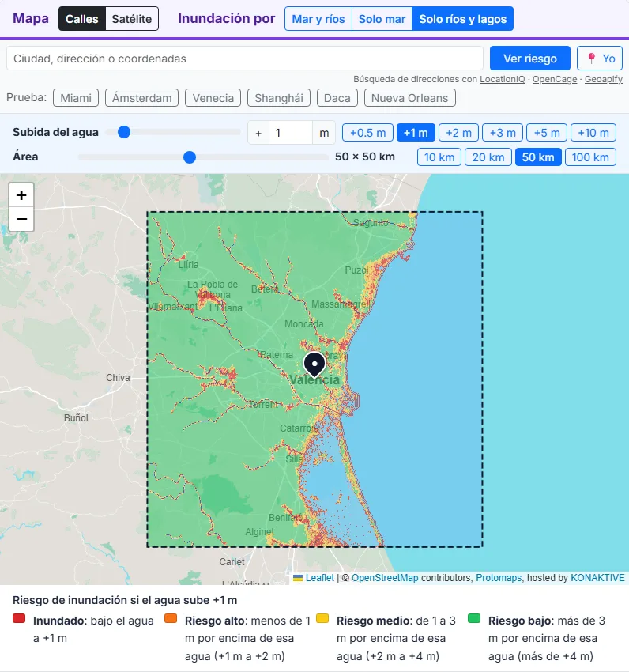Click the water rise meters input

[291, 133]
